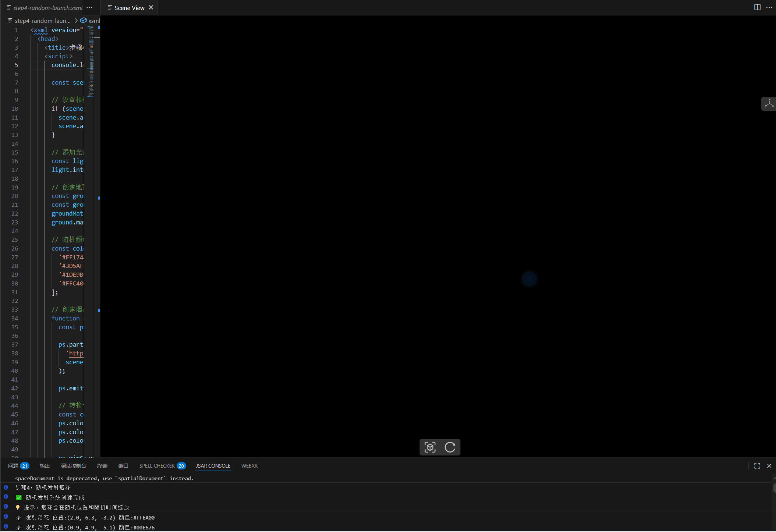This screenshot has height=532, width=776.
Task: Open the 终端 terminal tab
Action: click(102, 466)
